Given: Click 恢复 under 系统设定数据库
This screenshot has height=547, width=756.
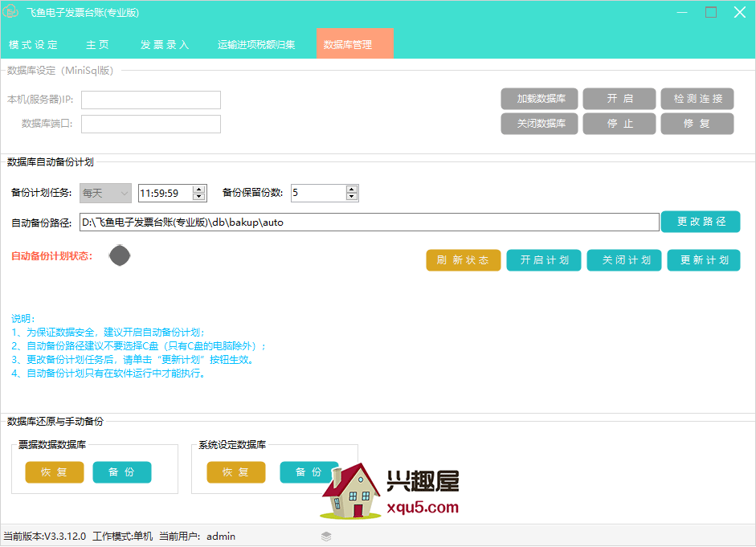Looking at the screenshot, I should click(236, 472).
